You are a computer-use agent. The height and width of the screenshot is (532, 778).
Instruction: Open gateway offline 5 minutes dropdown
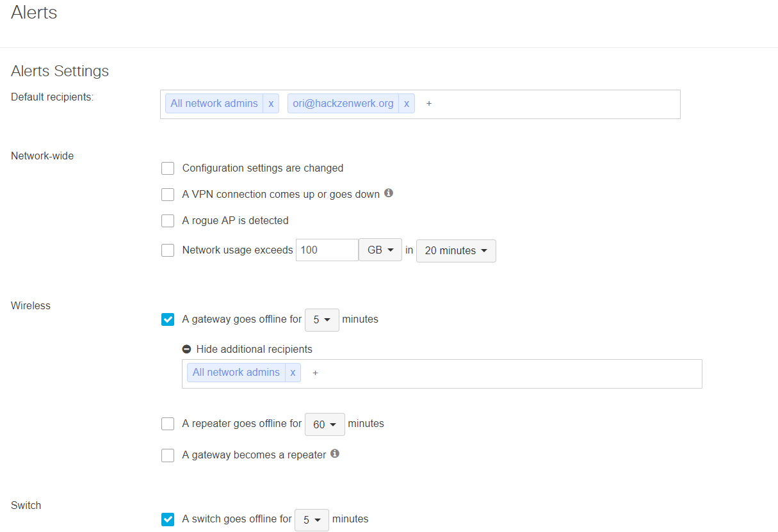322,319
